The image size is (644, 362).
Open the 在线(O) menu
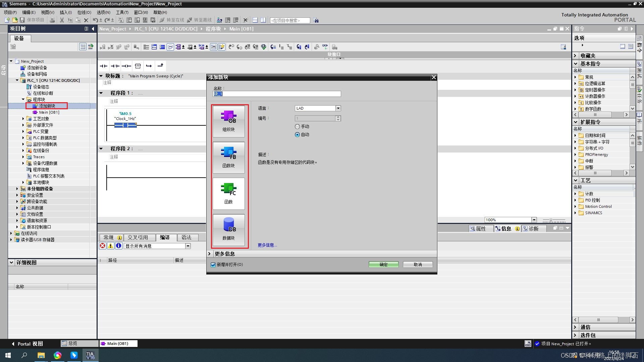tap(84, 12)
